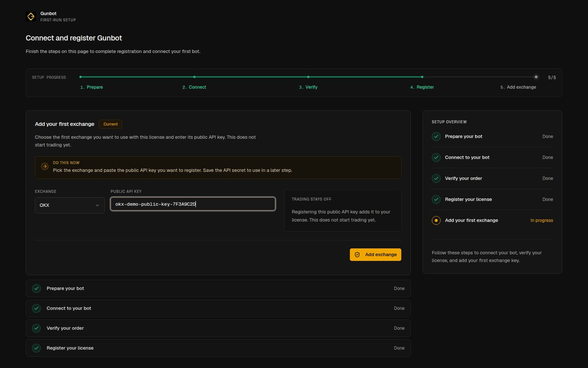This screenshot has width=588, height=368.
Task: Expand the collapsed Verify your order step row
Action: coord(218,328)
